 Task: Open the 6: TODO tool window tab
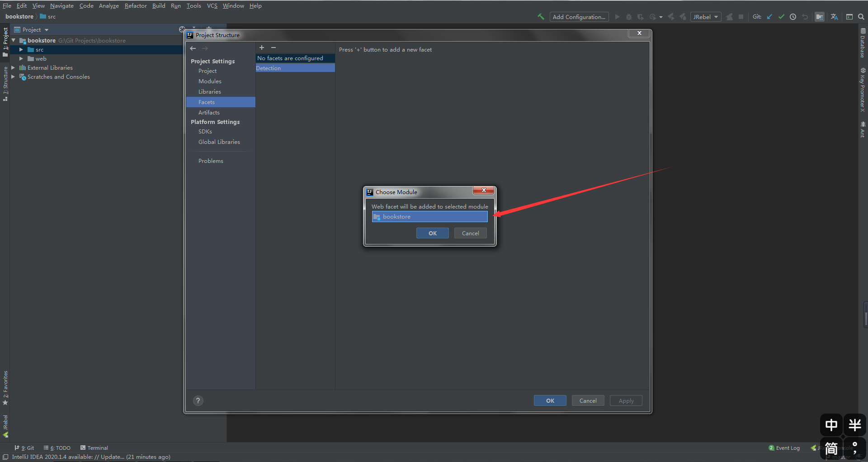click(57, 448)
